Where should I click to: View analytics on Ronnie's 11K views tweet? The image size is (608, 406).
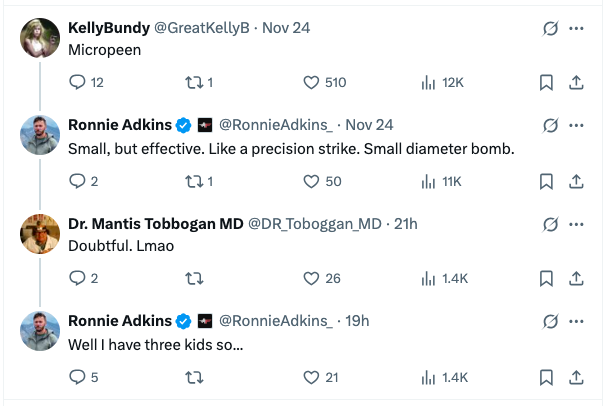(430, 181)
